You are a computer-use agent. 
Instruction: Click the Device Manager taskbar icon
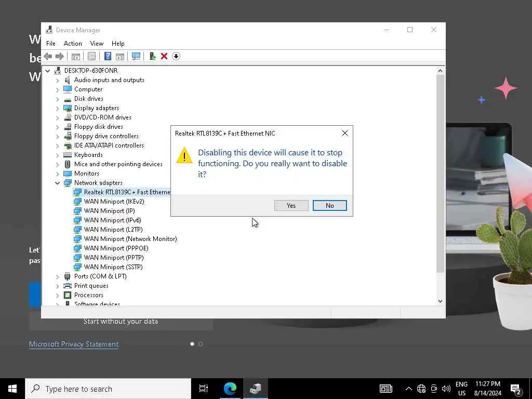[256, 389]
